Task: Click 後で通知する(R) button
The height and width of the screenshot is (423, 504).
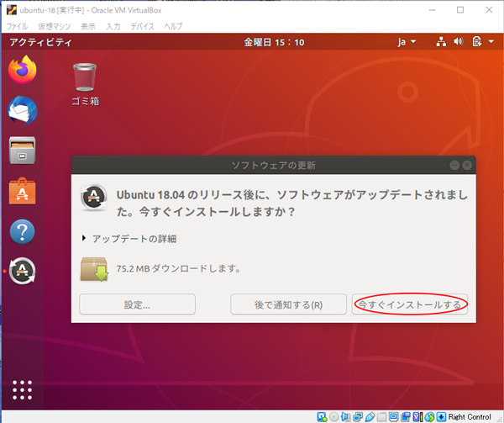Action: (288, 304)
